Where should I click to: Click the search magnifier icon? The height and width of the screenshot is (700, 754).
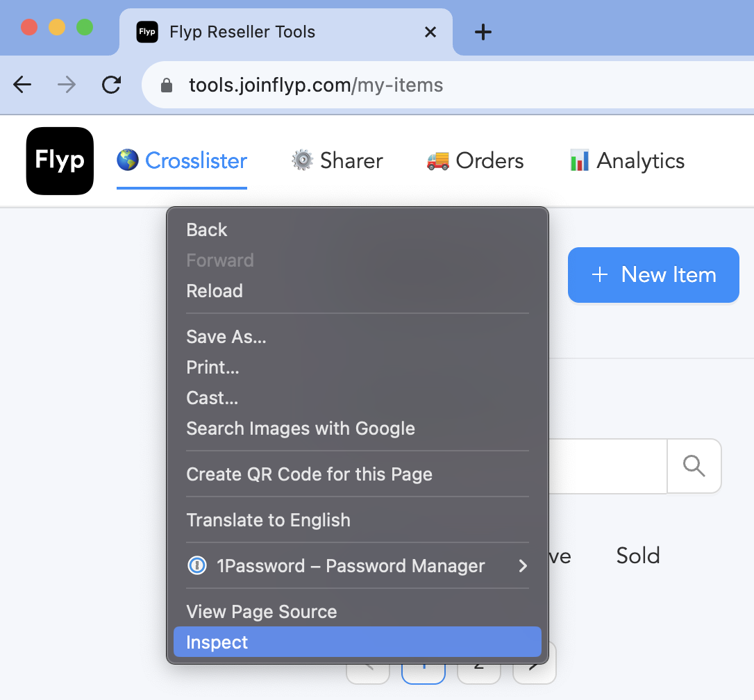click(694, 466)
